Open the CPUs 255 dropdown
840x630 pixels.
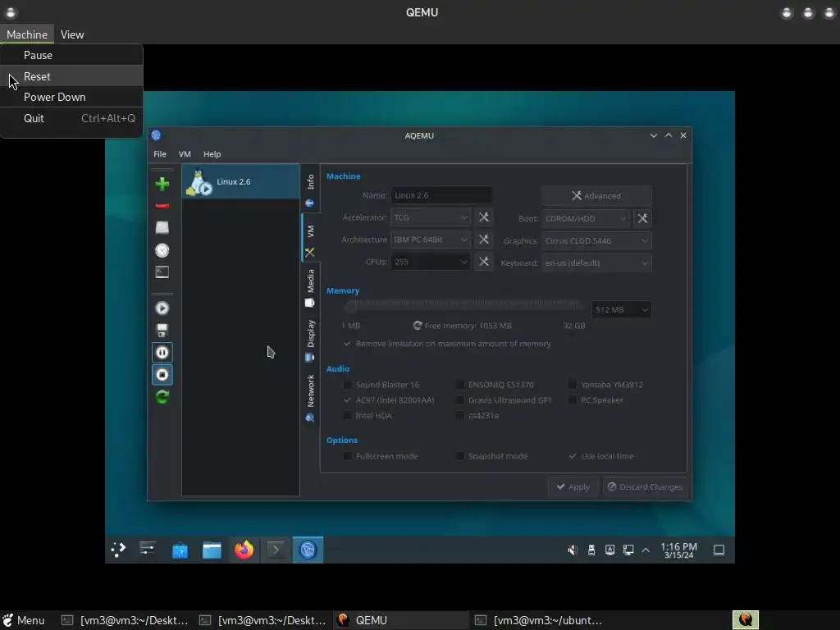(x=431, y=262)
